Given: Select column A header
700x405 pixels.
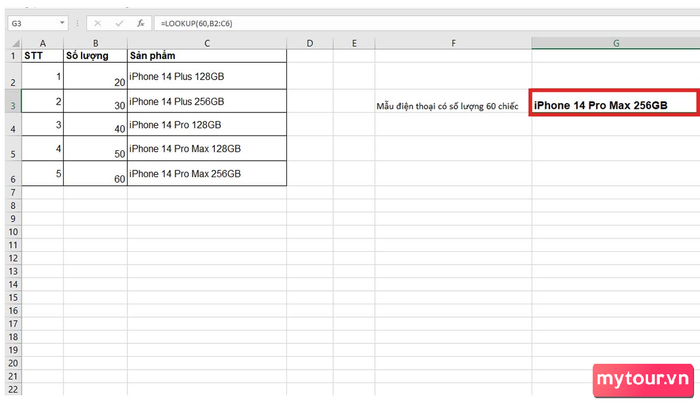Looking at the screenshot, I should (x=43, y=43).
